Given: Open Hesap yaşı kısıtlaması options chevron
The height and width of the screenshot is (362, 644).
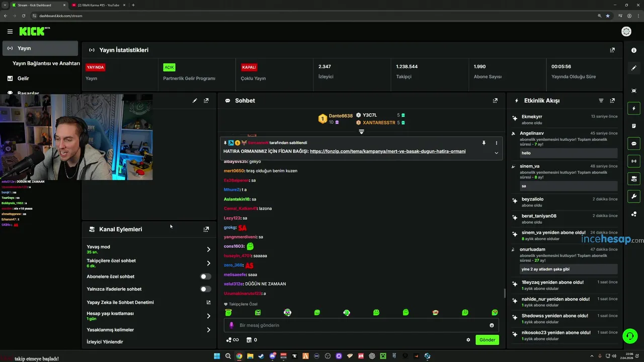Looking at the screenshot, I should pyautogui.click(x=208, y=316).
